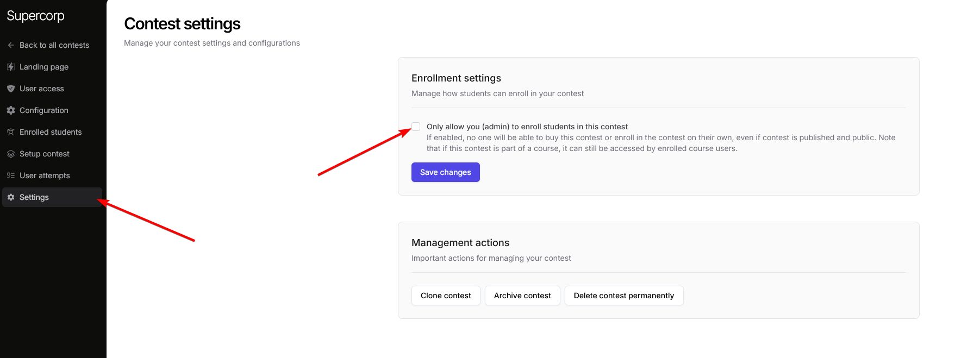
Task: Click the Archive contest button
Action: click(x=522, y=296)
